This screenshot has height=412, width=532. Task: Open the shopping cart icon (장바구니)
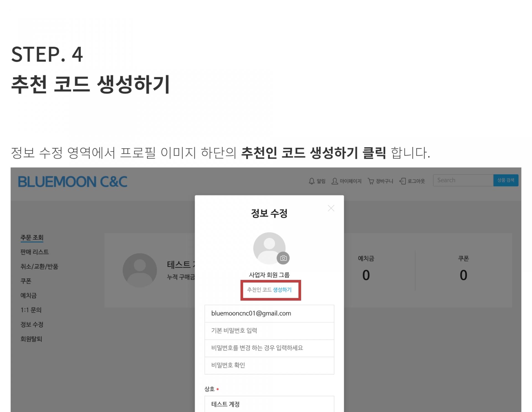pos(371,181)
